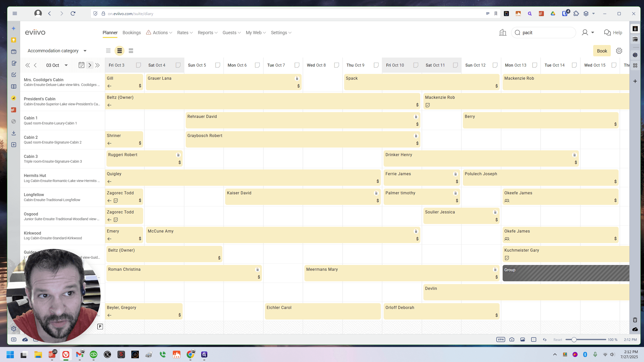Select the medium row density view icon
This screenshot has height=362, width=644.
119,51
